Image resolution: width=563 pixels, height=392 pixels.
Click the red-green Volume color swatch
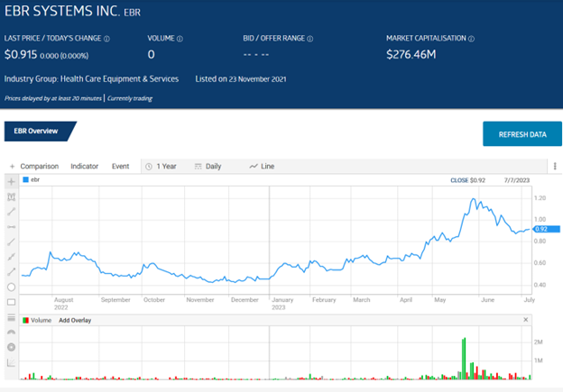click(25, 320)
